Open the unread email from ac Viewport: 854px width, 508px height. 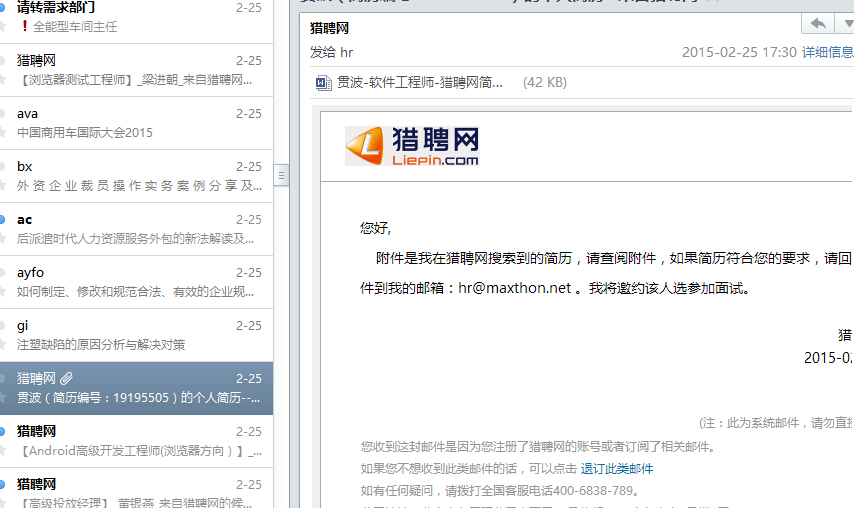pos(136,229)
